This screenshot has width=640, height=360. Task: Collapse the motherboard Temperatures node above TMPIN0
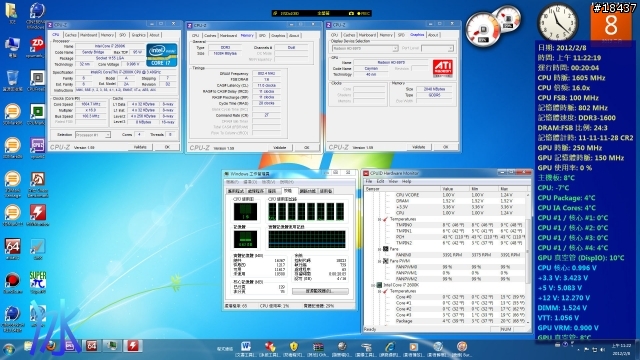(380, 219)
